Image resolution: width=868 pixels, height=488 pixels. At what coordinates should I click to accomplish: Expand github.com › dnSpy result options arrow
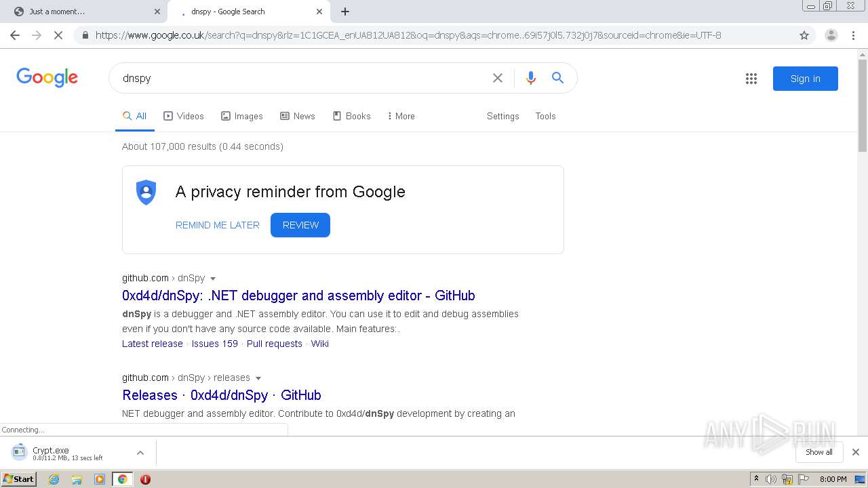click(213, 279)
